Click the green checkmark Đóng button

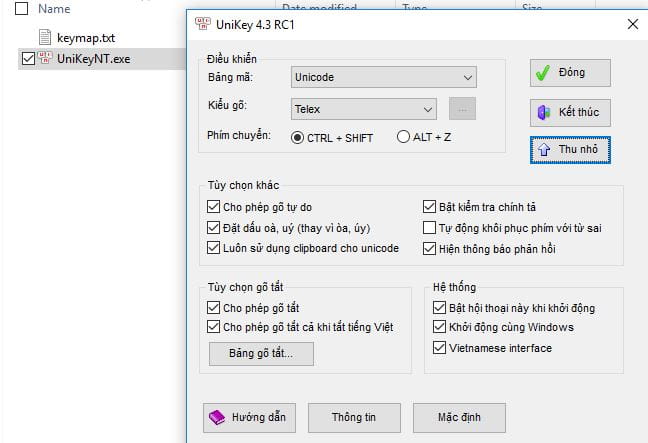[570, 73]
